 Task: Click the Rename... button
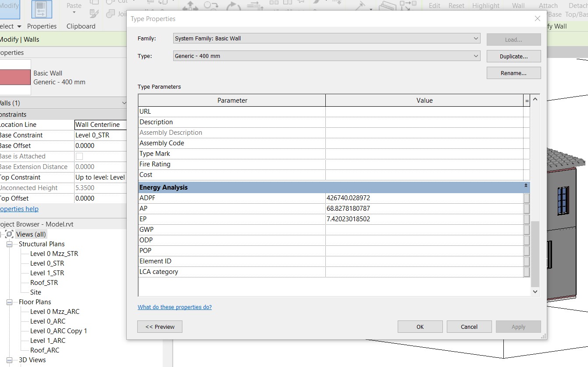click(x=513, y=73)
